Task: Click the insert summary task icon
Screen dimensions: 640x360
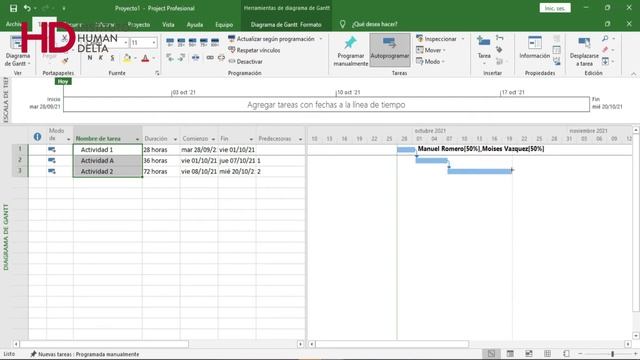Action: pos(500,38)
